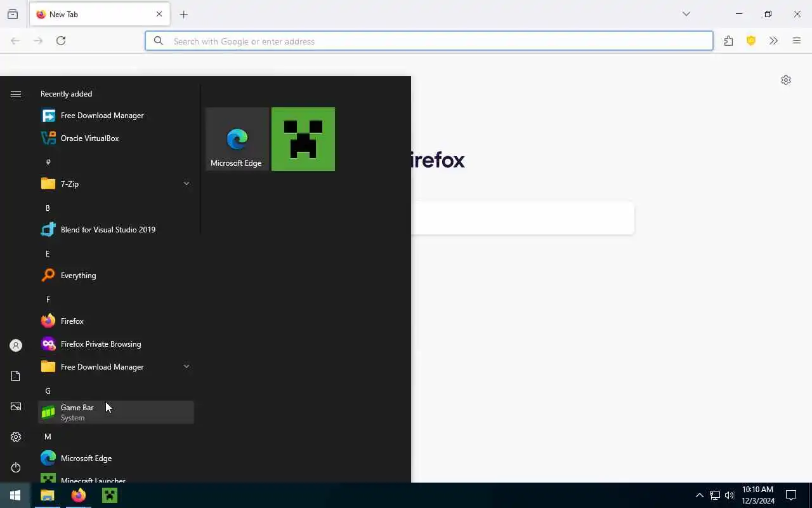Open File Explorer from the taskbar
This screenshot has height=508, width=812.
[x=48, y=495]
